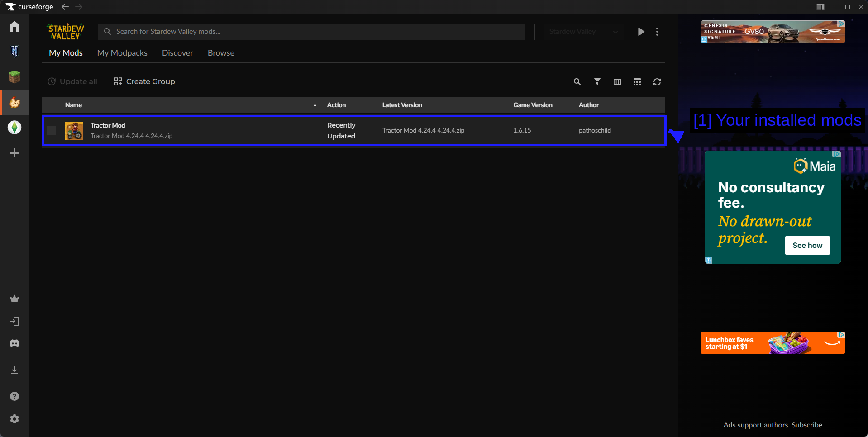Image resolution: width=868 pixels, height=437 pixels.
Task: Click the Author column header
Action: pyautogui.click(x=589, y=105)
